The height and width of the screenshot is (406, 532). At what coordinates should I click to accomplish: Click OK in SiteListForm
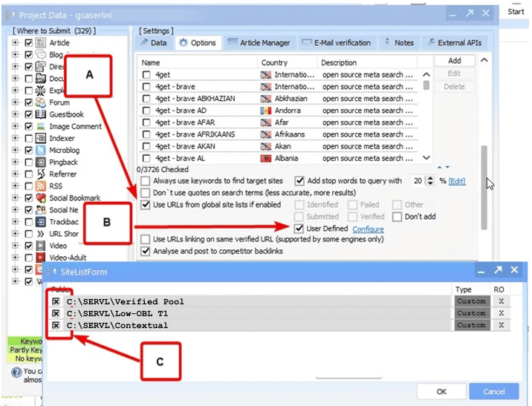pos(441,391)
